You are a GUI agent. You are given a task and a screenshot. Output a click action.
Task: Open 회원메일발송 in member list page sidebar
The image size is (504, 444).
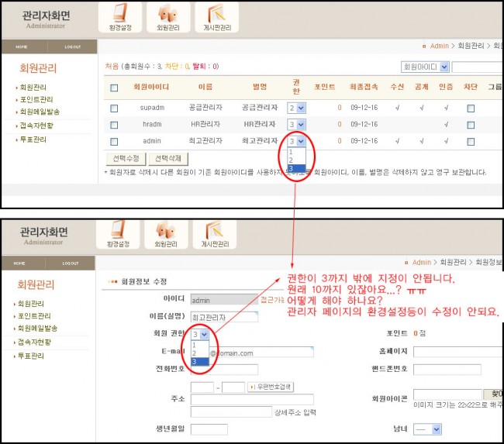coord(40,112)
